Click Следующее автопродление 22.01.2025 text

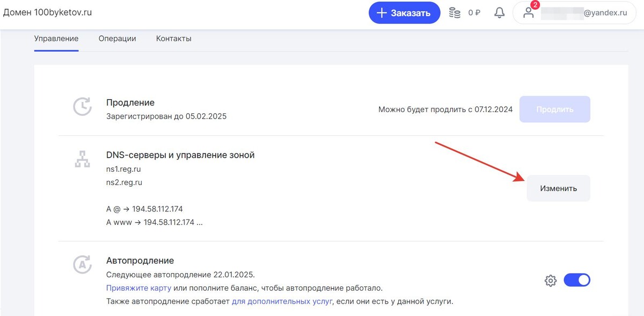(x=180, y=274)
